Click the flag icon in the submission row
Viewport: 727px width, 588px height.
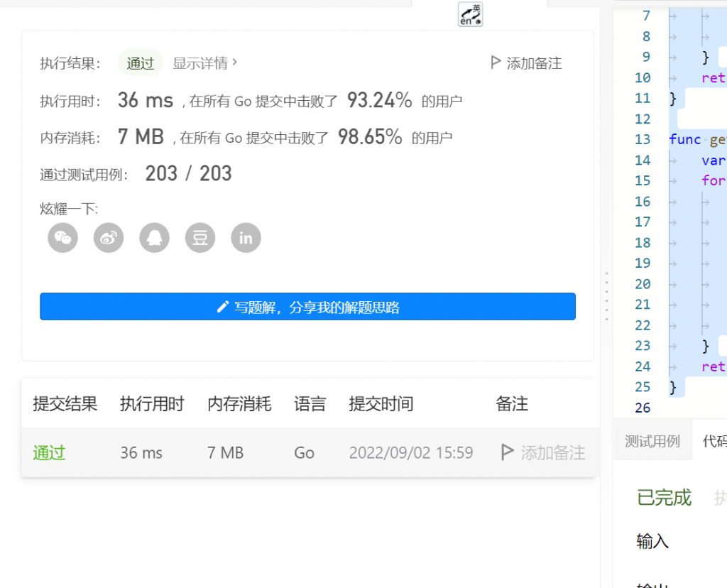(508, 452)
